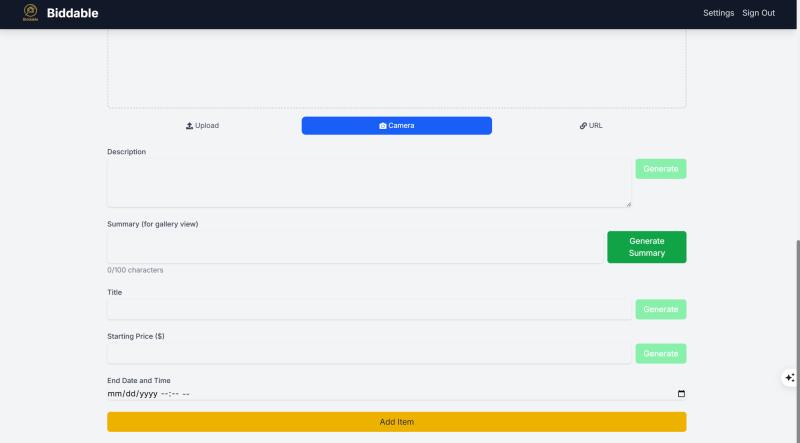Open Settings in the top bar
This screenshot has width=800, height=443.
pyautogui.click(x=718, y=13)
